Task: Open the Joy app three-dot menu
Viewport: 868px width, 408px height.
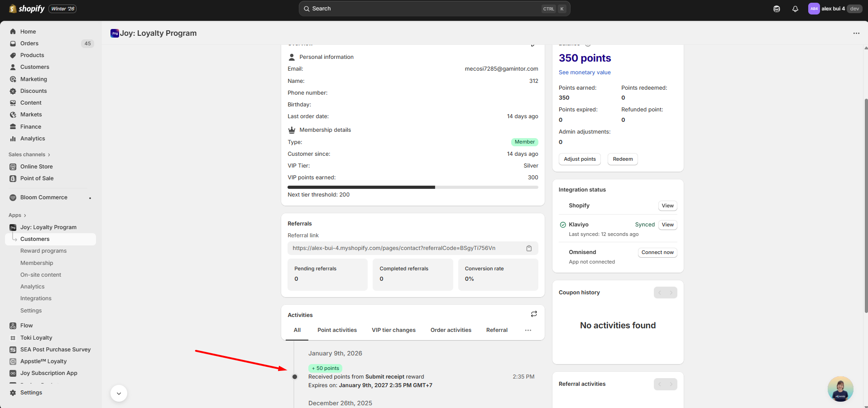Action: pyautogui.click(x=856, y=33)
